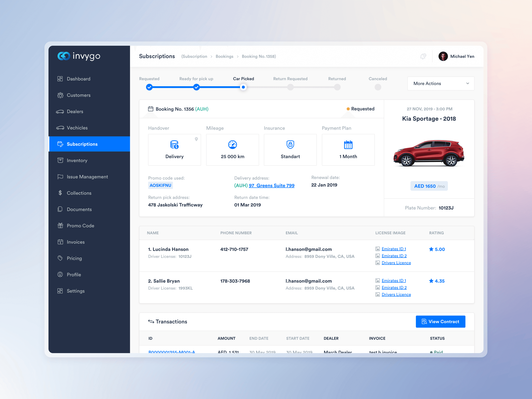The height and width of the screenshot is (399, 532).
Task: Go to Bookings in the breadcrumb
Action: pyautogui.click(x=224, y=56)
